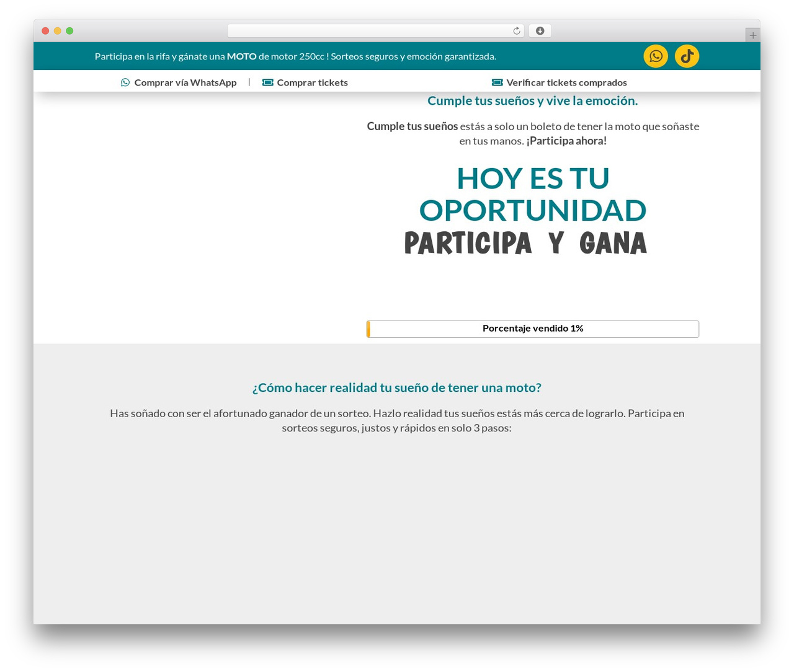Open Comprar vía WhatsApp link

click(x=179, y=82)
